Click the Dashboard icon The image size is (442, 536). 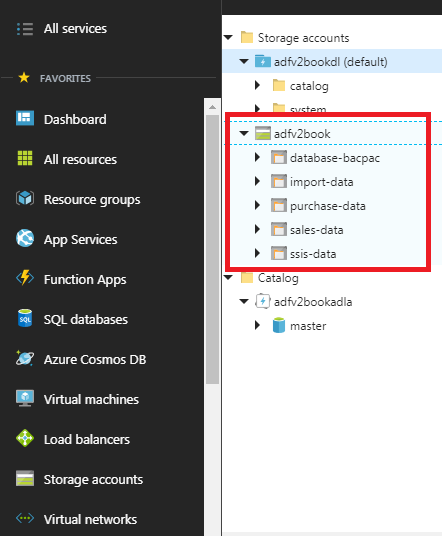click(x=25, y=118)
